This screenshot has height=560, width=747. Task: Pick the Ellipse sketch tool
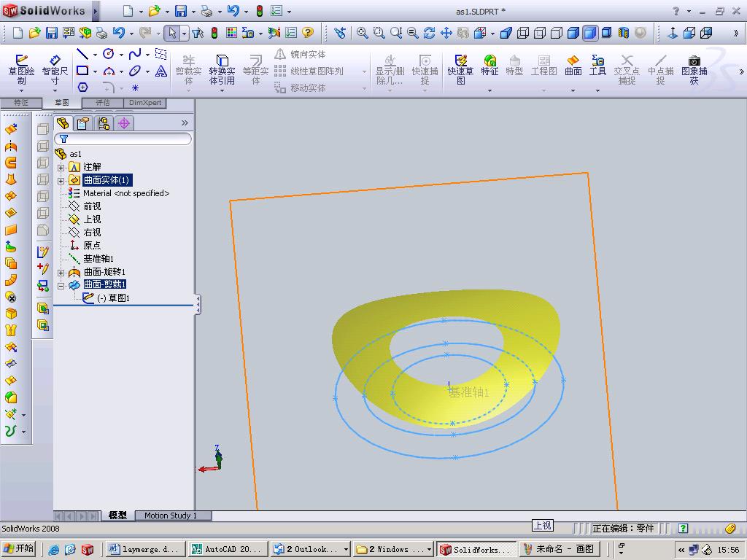(x=135, y=71)
